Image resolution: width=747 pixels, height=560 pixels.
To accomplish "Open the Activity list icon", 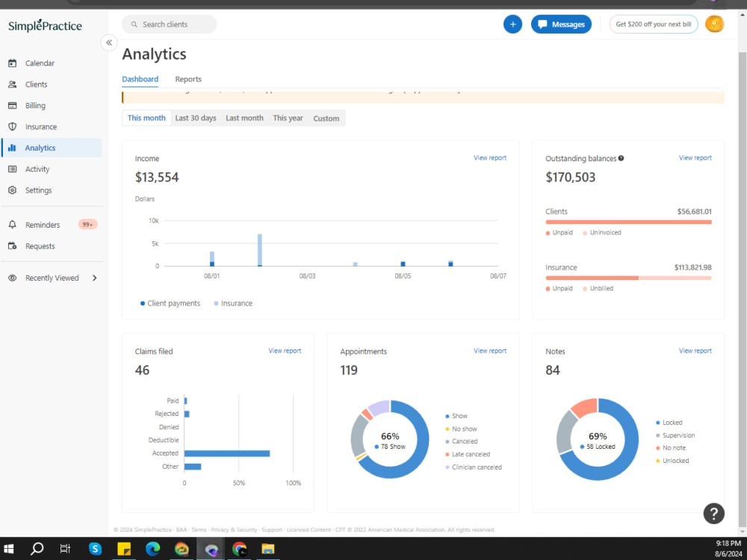I will coord(13,169).
